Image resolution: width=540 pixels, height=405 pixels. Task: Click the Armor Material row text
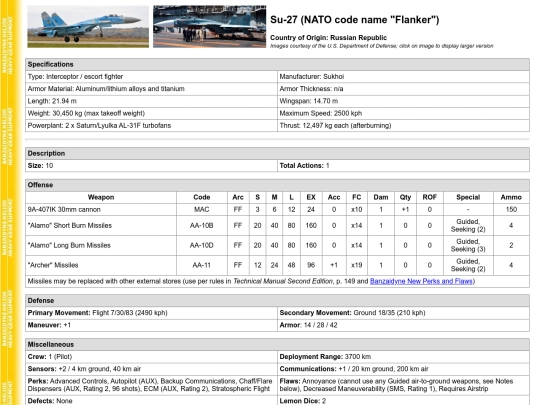tap(106, 89)
